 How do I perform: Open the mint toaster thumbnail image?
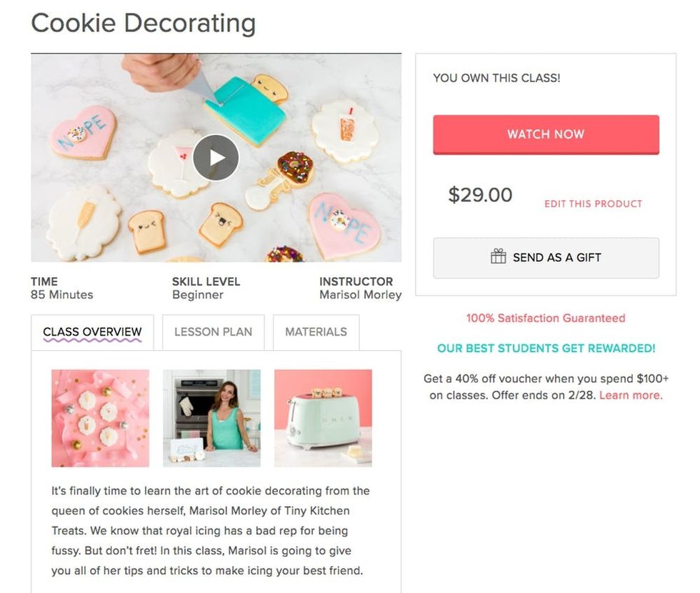(323, 418)
